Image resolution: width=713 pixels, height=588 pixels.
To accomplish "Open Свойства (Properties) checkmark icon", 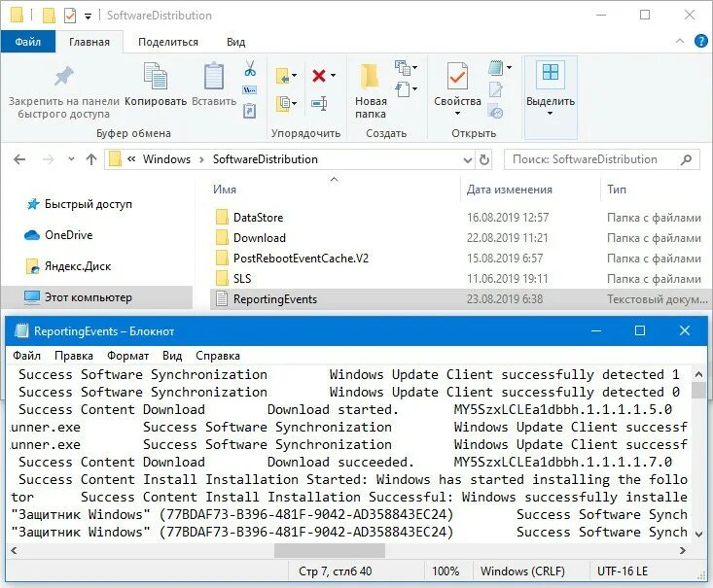I will tap(457, 77).
